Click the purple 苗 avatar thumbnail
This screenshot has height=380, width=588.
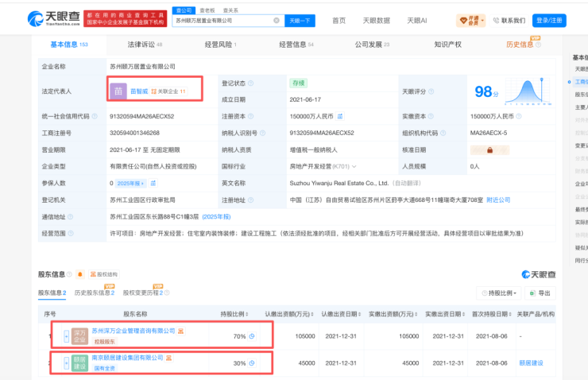click(118, 91)
